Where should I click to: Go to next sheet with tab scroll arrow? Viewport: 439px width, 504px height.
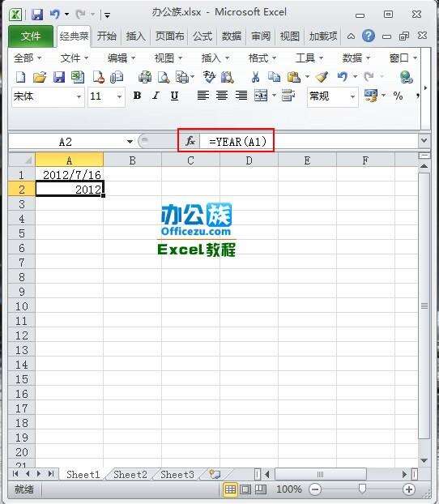click(x=39, y=474)
